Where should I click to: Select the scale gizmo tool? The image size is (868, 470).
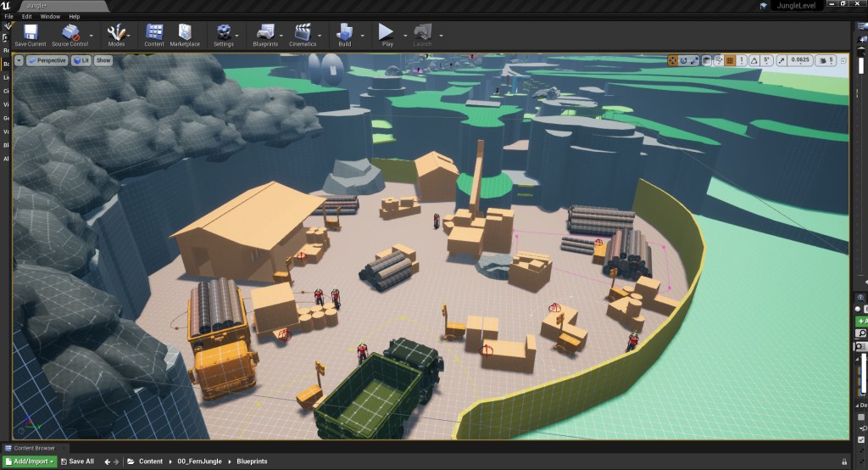(x=695, y=61)
